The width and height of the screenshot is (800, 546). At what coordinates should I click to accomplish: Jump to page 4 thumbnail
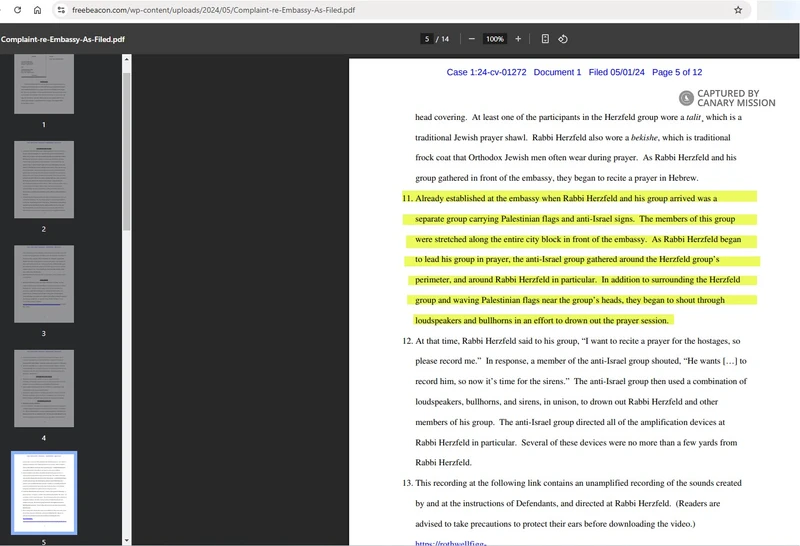pyautogui.click(x=44, y=388)
